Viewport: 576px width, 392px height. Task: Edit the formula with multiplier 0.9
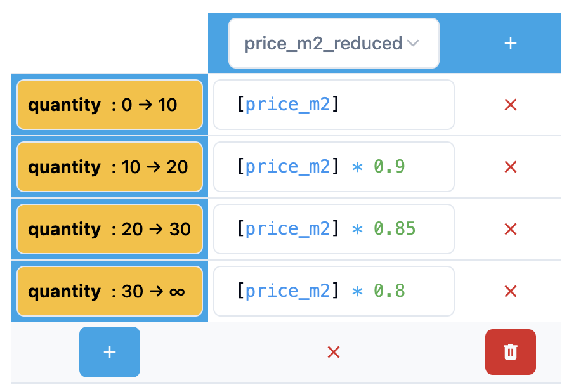334,167
